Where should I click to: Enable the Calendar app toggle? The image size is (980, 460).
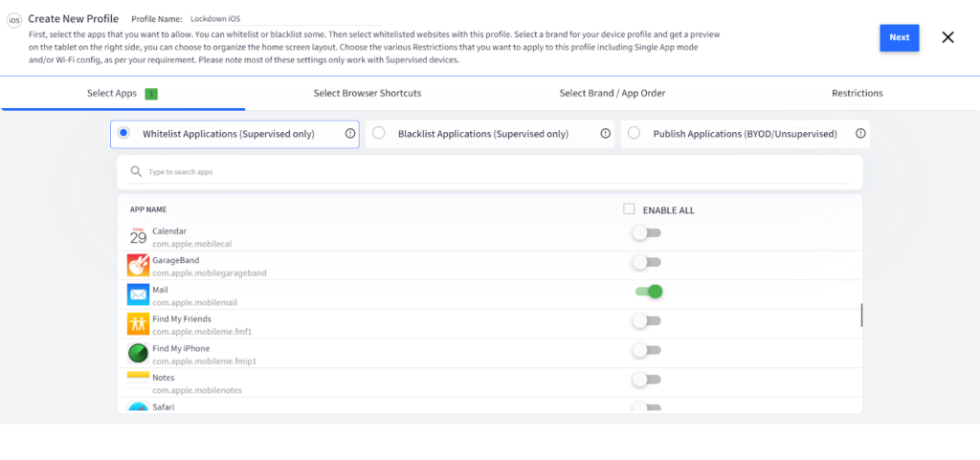click(x=646, y=232)
